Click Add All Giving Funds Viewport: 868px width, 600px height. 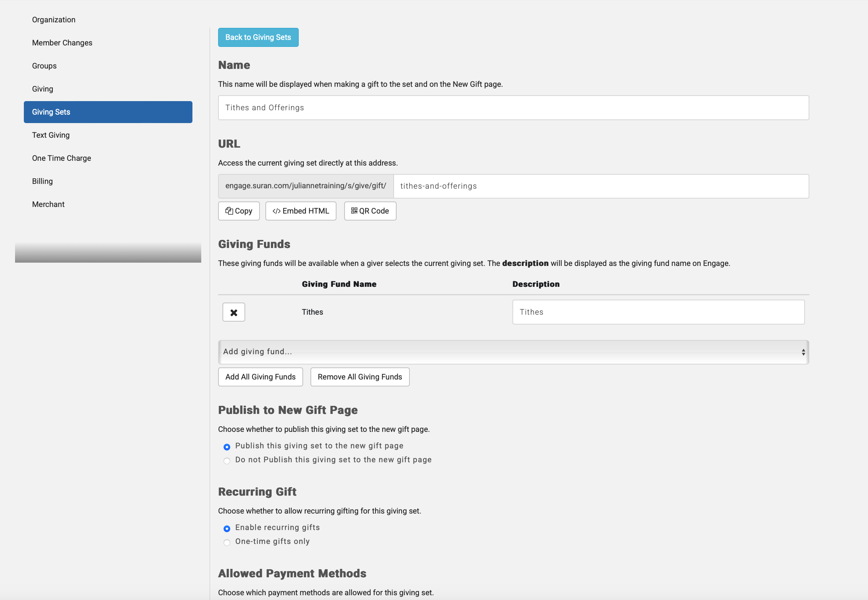tap(260, 377)
